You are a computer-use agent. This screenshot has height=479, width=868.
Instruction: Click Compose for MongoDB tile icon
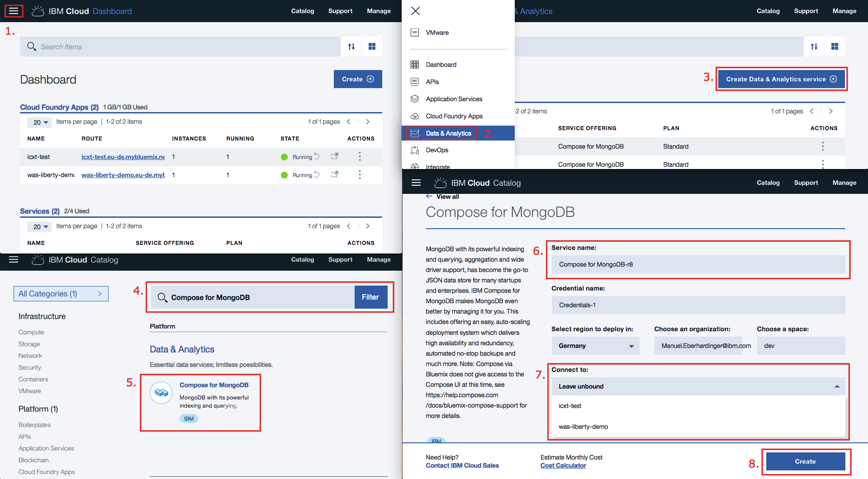point(161,393)
